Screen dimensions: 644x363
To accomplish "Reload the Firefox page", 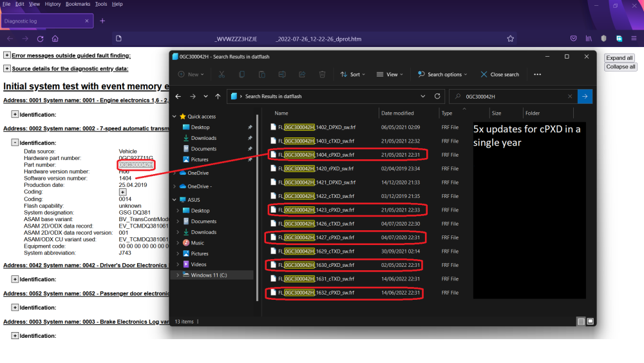I will click(40, 39).
